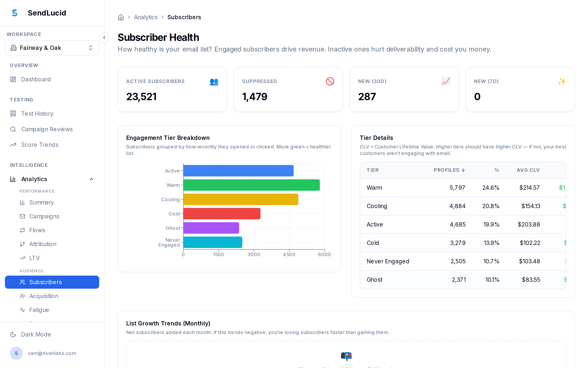Click the Analytics breadcrumb link
588x368 pixels.
click(146, 17)
